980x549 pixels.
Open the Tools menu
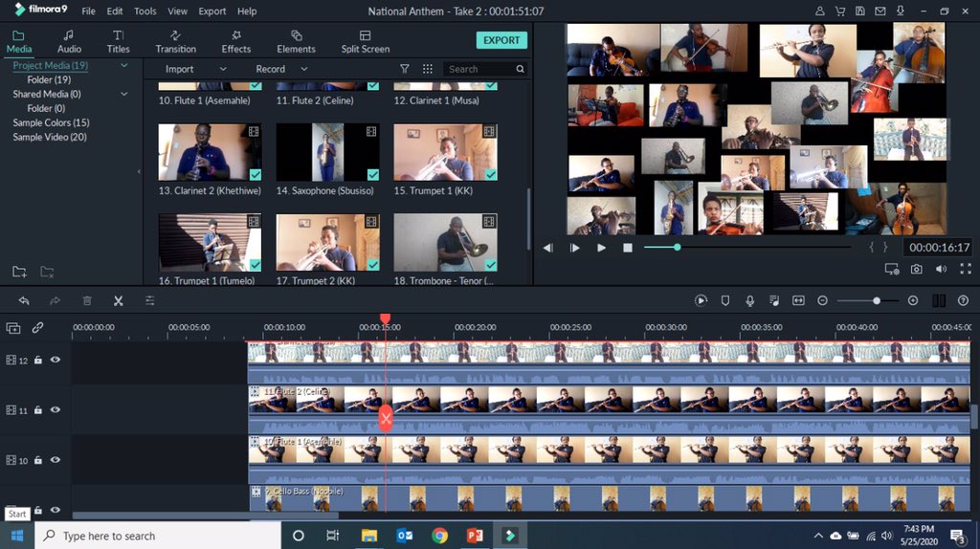[x=145, y=11]
